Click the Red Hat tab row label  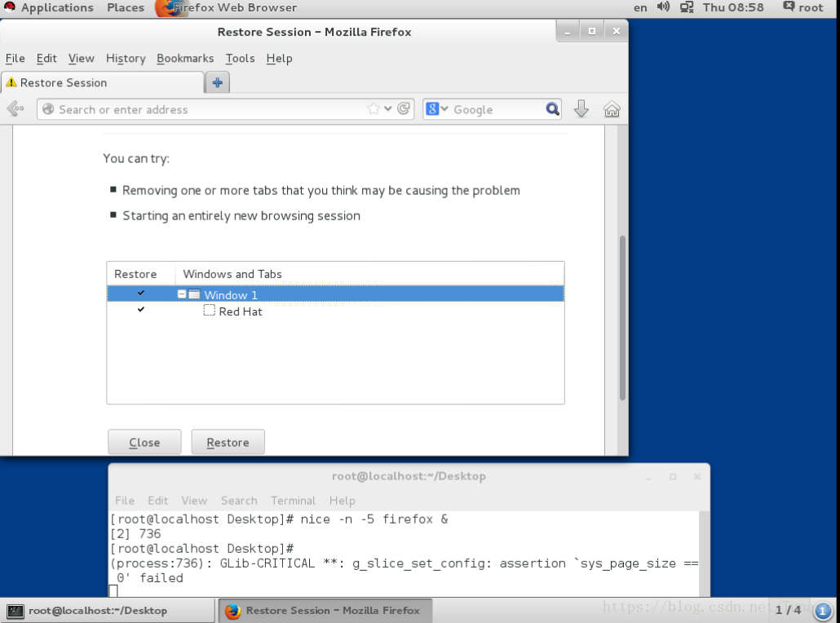click(240, 311)
